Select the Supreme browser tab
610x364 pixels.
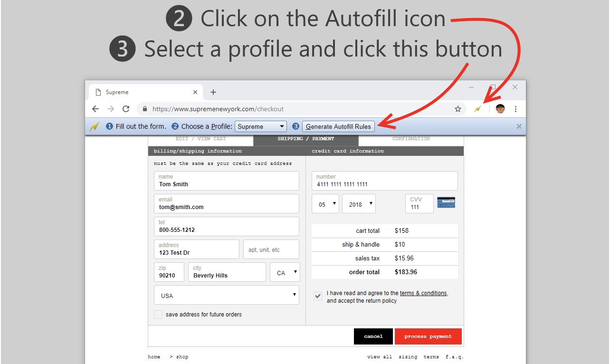(x=146, y=92)
